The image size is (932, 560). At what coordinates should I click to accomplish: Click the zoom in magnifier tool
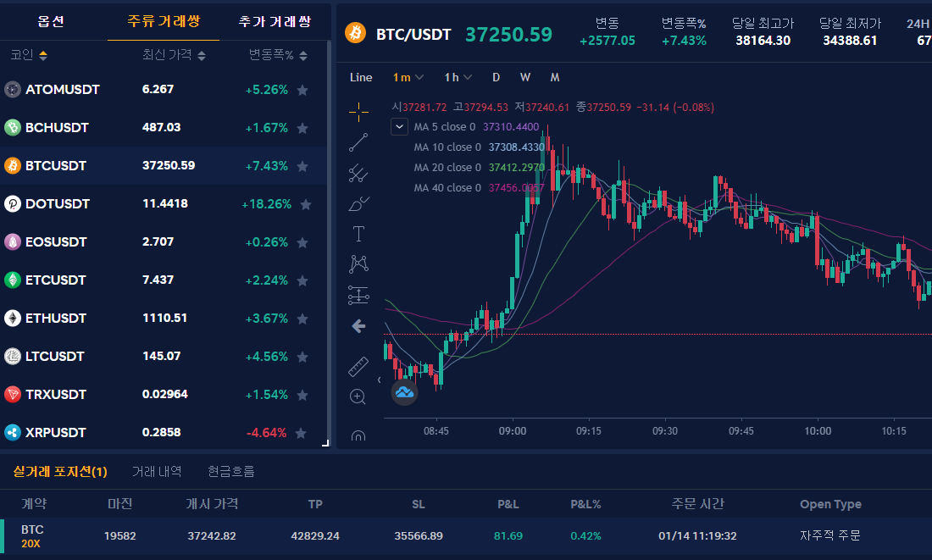coord(358,396)
